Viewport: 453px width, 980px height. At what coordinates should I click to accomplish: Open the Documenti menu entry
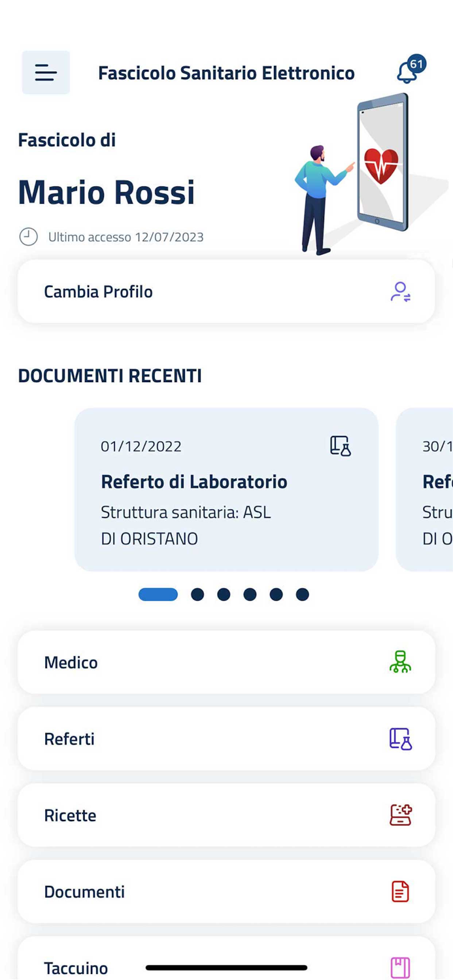(226, 891)
